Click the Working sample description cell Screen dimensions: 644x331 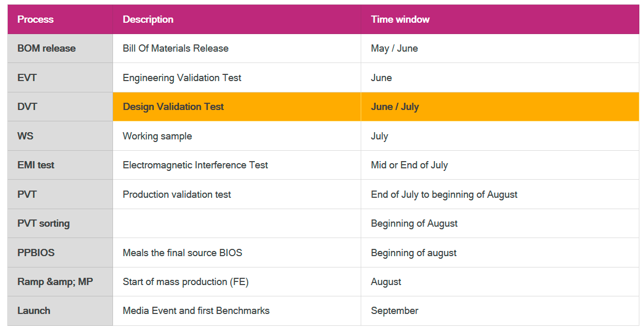[x=157, y=136]
